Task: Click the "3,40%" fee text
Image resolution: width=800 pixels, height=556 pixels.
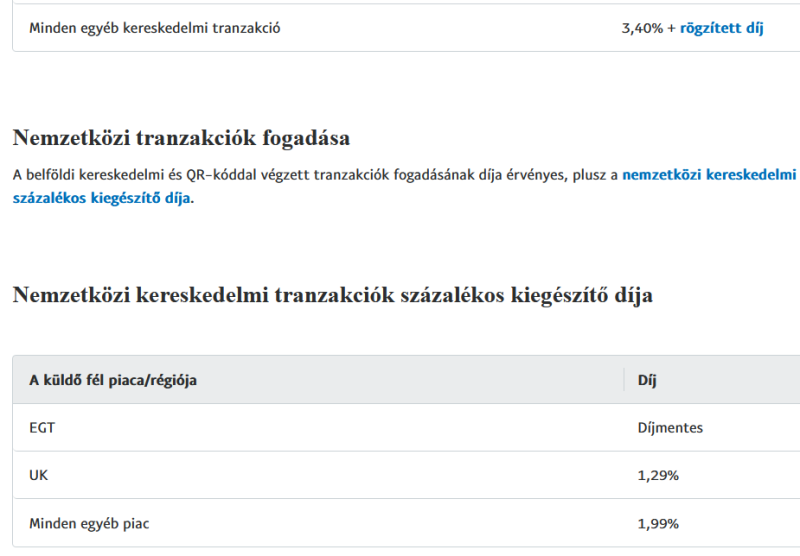Action: 642,28
